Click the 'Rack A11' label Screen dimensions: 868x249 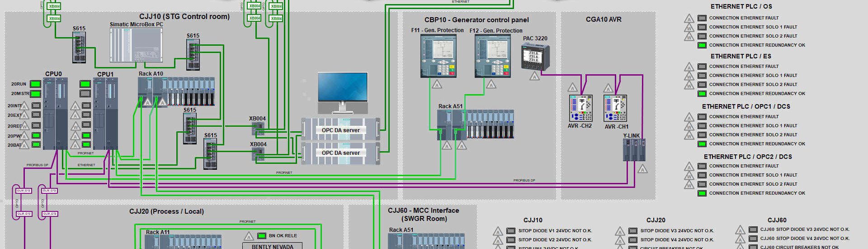tap(158, 232)
